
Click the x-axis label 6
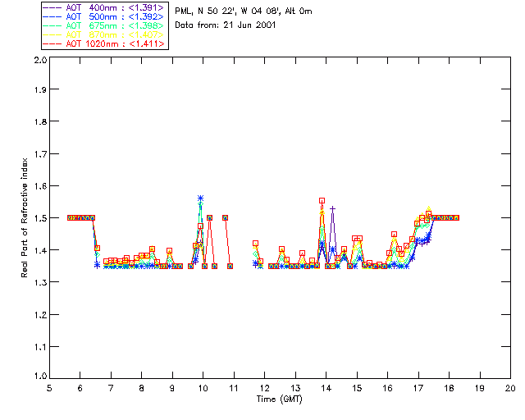point(80,389)
